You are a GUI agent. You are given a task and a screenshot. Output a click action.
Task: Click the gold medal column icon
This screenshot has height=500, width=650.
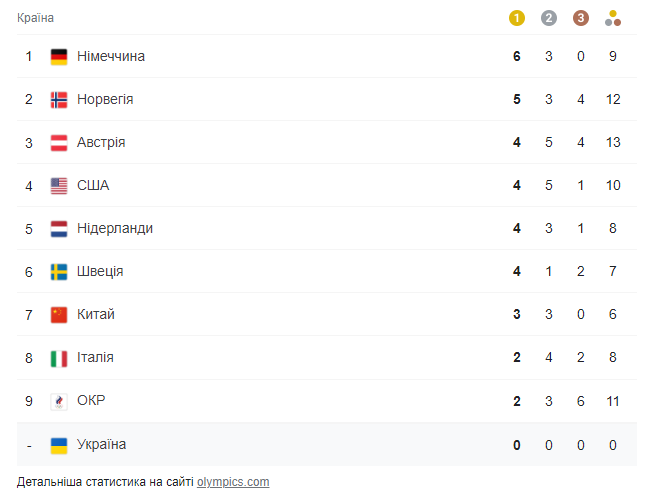click(x=517, y=17)
